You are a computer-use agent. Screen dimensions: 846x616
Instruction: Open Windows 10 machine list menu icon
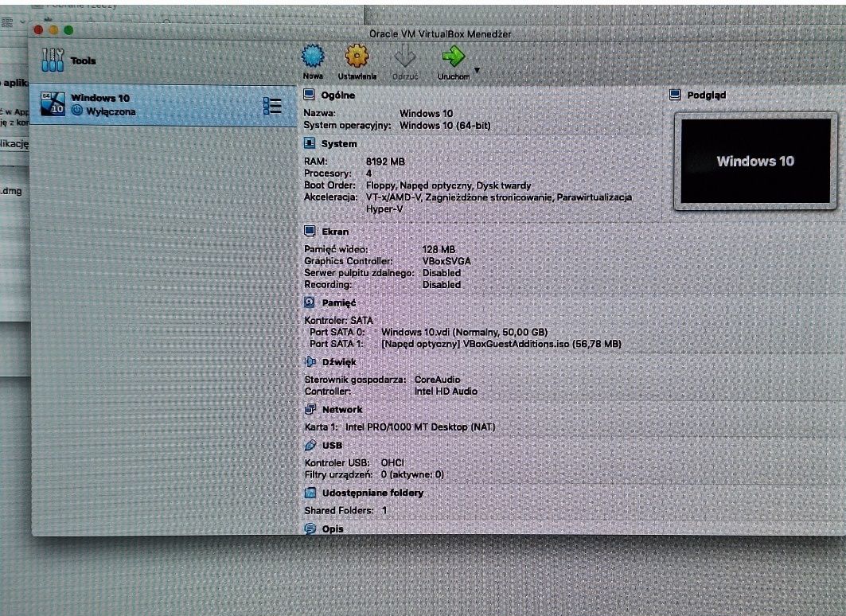click(272, 106)
